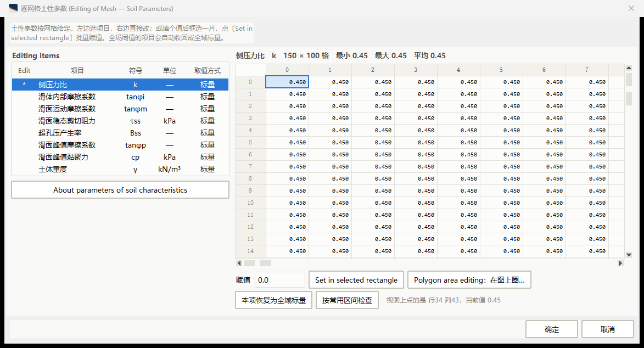The width and height of the screenshot is (644, 348).
Task: Confirm with the 确定 button
Action: pos(552,329)
